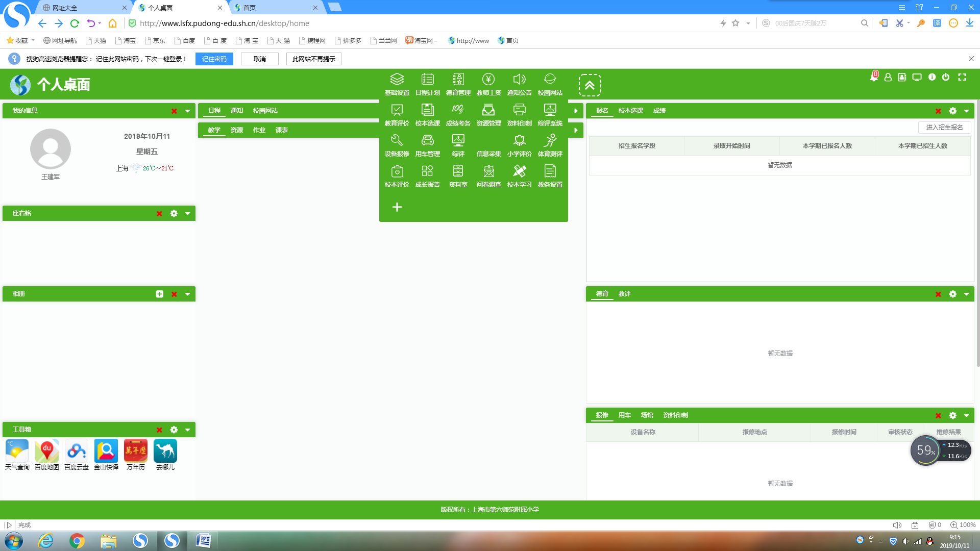Expand the 我的信息 panel dropdown arrow

[x=188, y=111]
